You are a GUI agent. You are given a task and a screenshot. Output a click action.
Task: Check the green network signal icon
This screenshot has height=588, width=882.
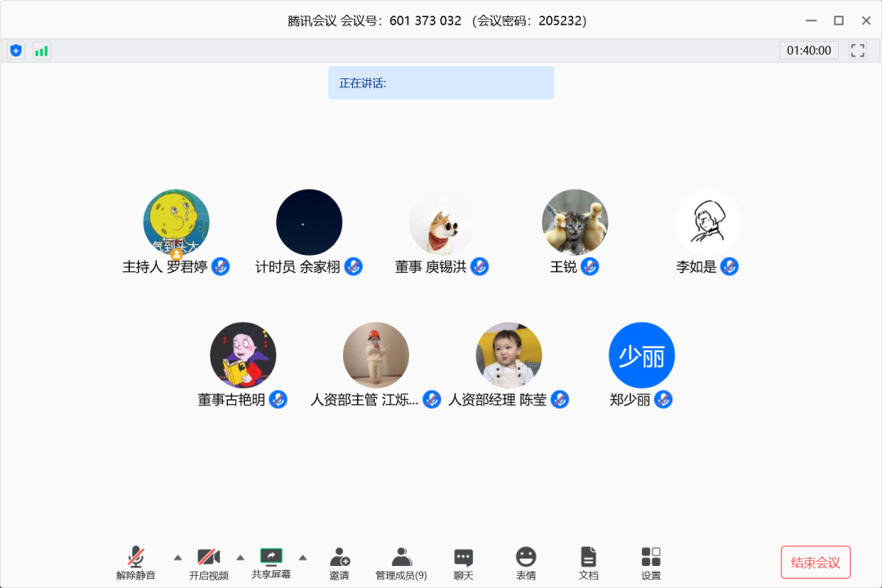tap(41, 51)
